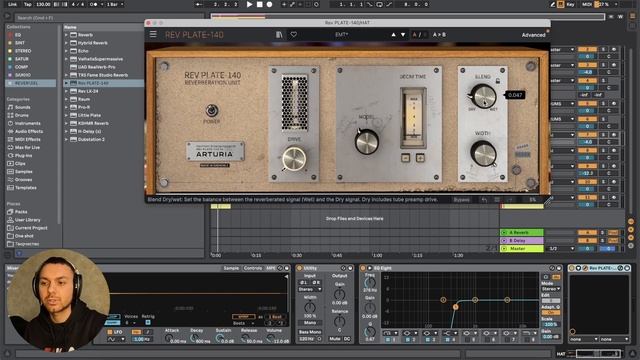
Task: Toggle Utility Bass Mono switch
Action: (x=310, y=332)
